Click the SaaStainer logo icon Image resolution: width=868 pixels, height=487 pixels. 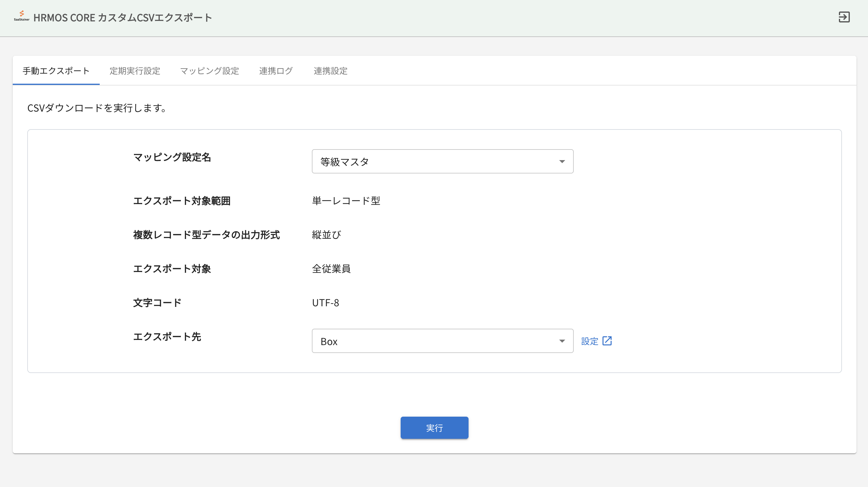point(22,16)
